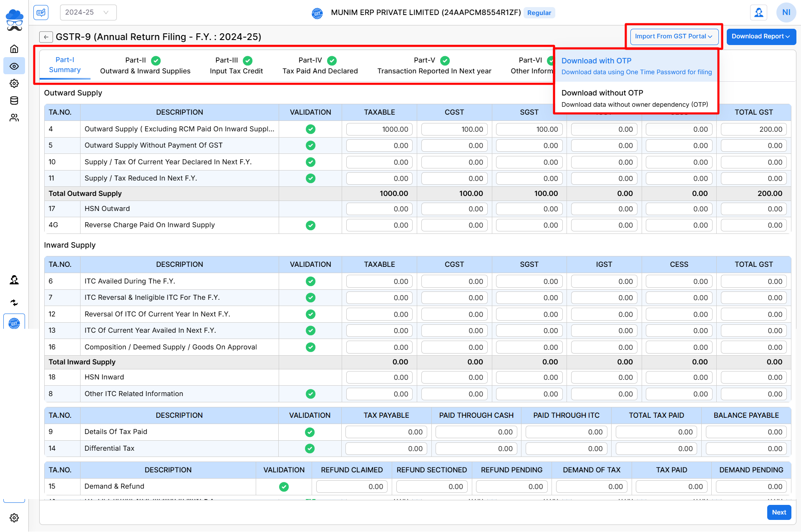Click the Next button

(x=778, y=512)
